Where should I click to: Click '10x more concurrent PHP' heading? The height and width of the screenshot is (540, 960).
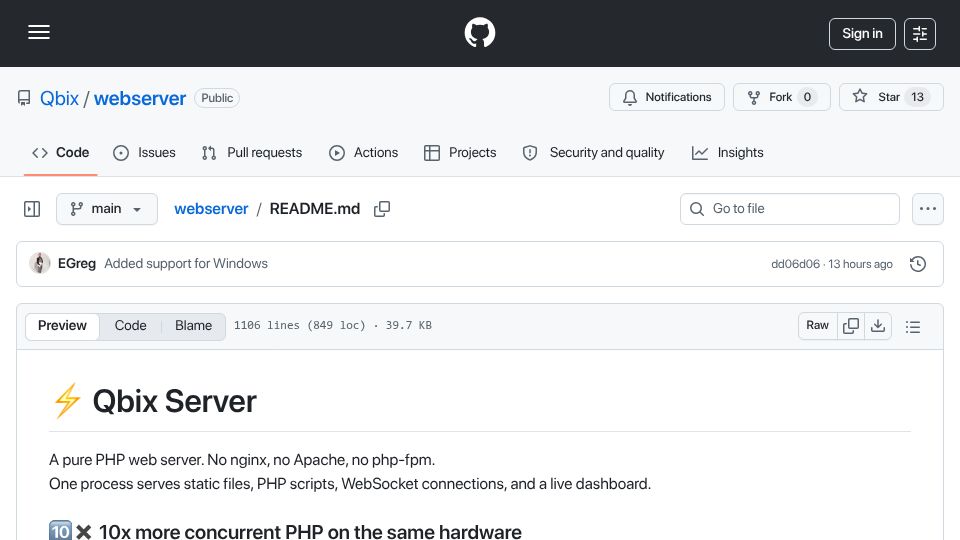[x=310, y=531]
